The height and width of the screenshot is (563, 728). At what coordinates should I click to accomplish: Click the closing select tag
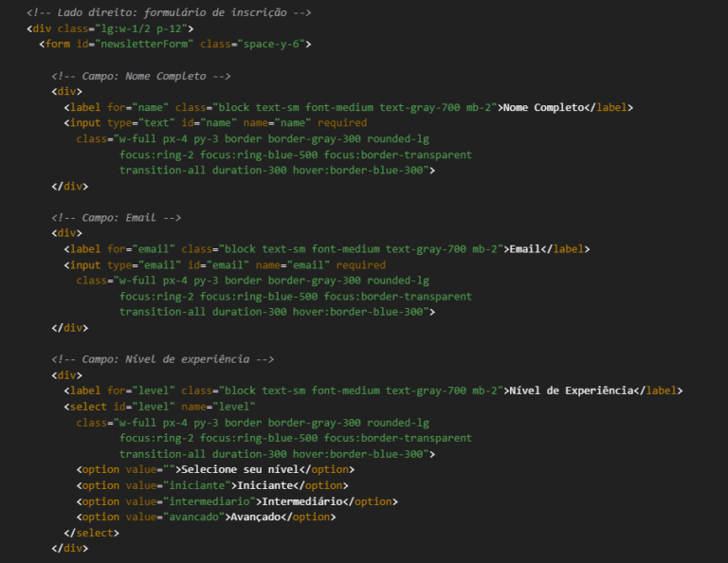coord(91,533)
